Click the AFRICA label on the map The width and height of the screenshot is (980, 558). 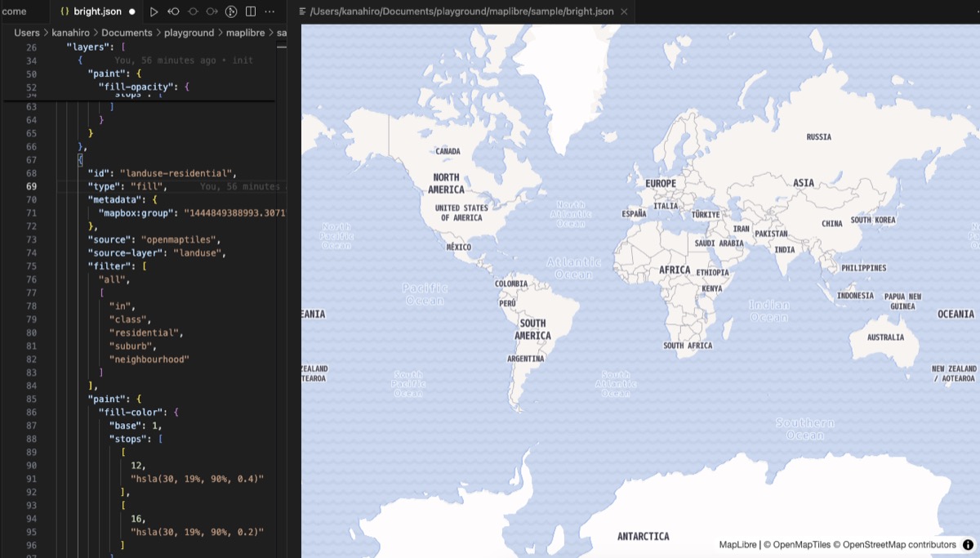tap(675, 270)
